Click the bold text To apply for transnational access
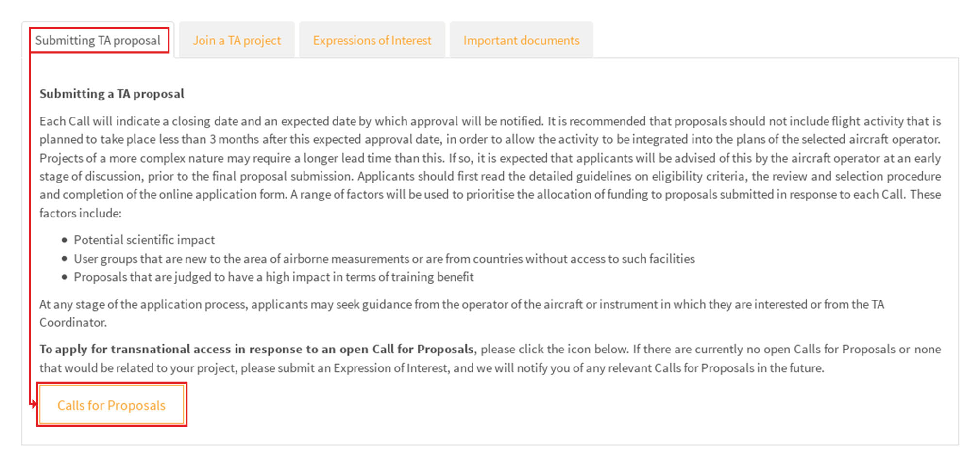The image size is (980, 467). 256,350
